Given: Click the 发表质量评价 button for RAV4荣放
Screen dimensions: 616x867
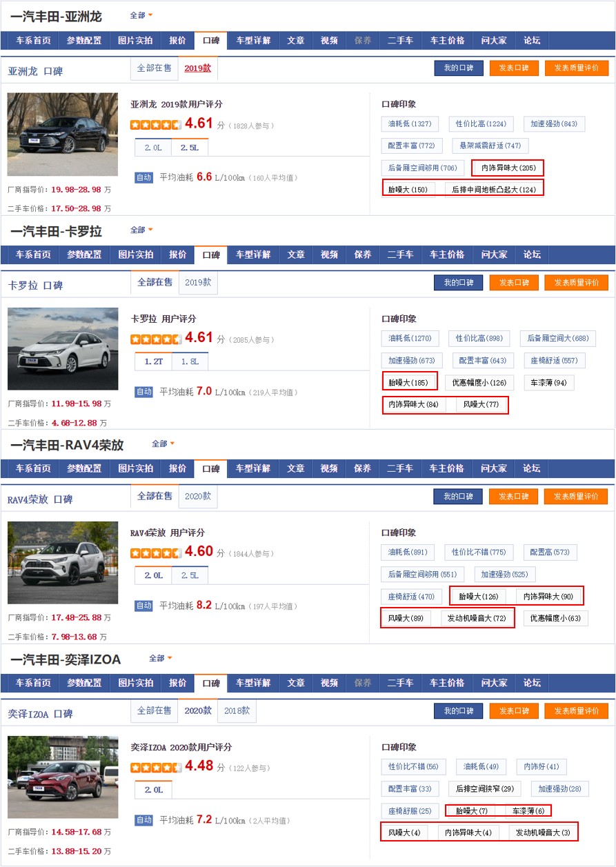Looking at the screenshot, I should click(x=576, y=496).
